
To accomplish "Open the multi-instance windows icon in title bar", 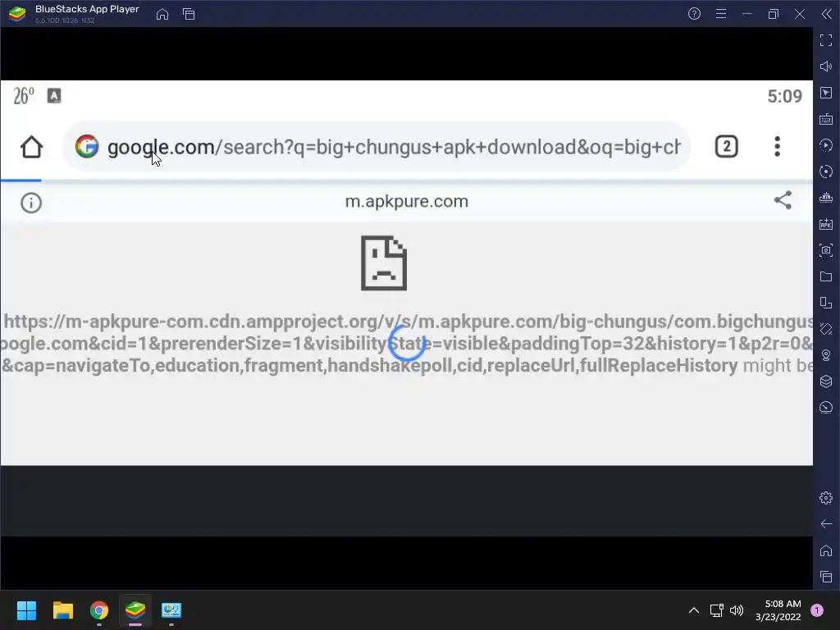I will click(x=189, y=14).
